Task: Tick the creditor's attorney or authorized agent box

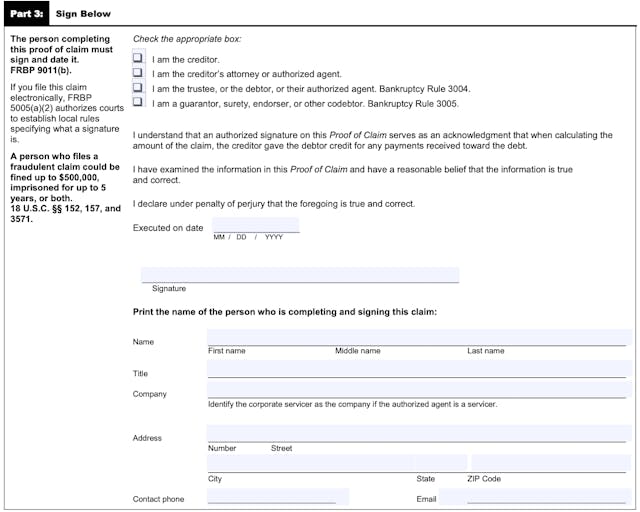Action: 138,73
